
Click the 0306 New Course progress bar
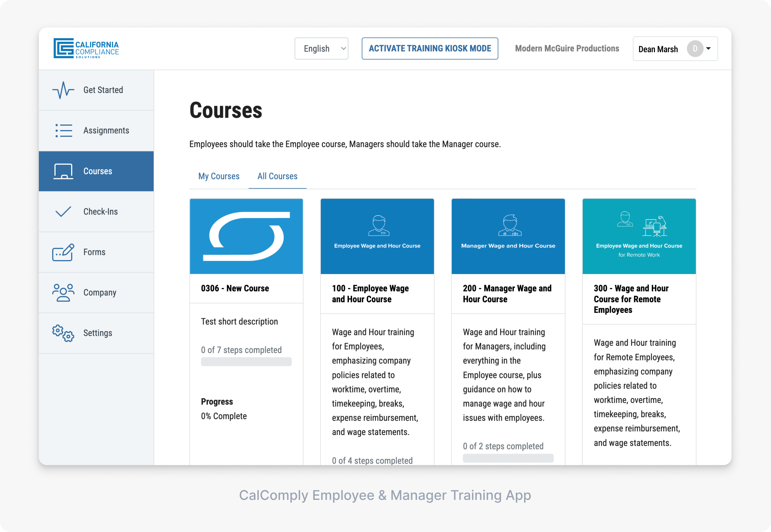click(x=246, y=362)
